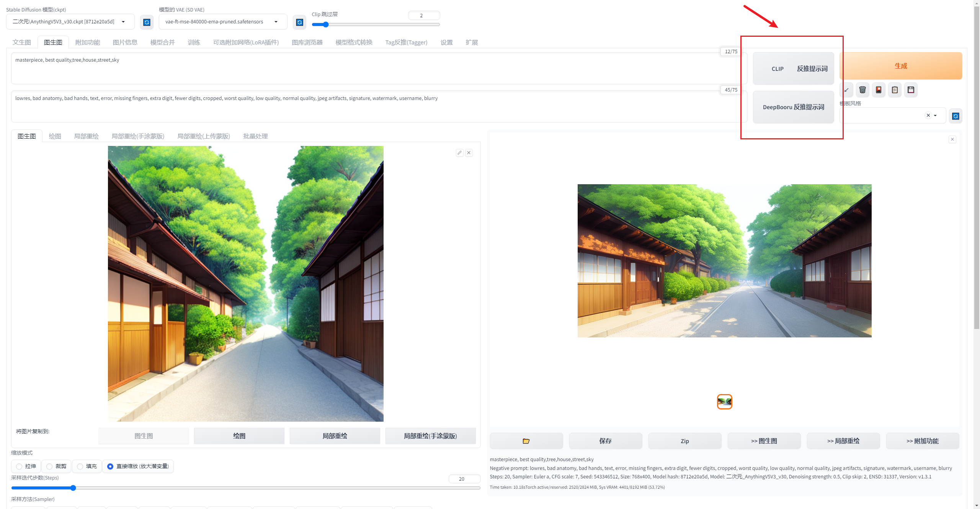The width and height of the screenshot is (980, 509).
Task: Open the output folder icon button
Action: [526, 441]
